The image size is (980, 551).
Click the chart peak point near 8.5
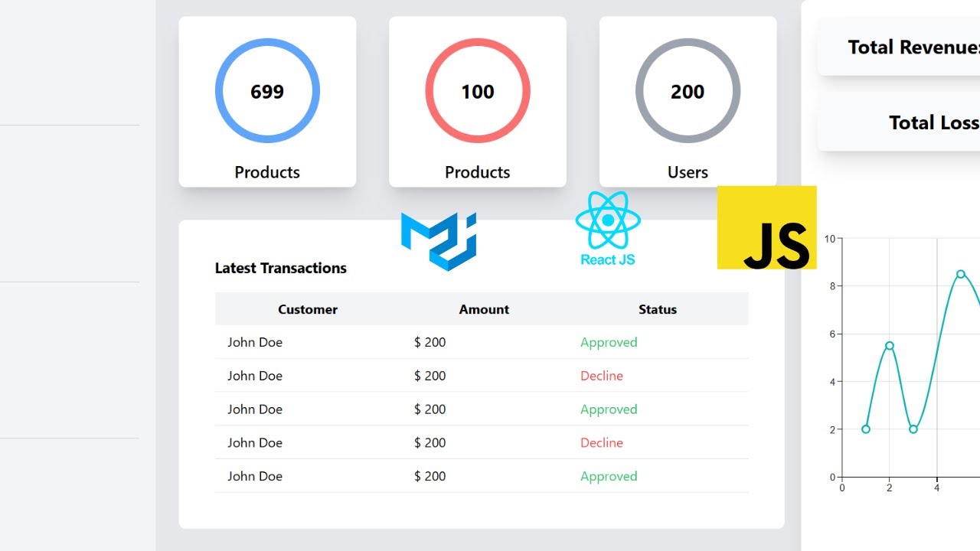coord(961,274)
